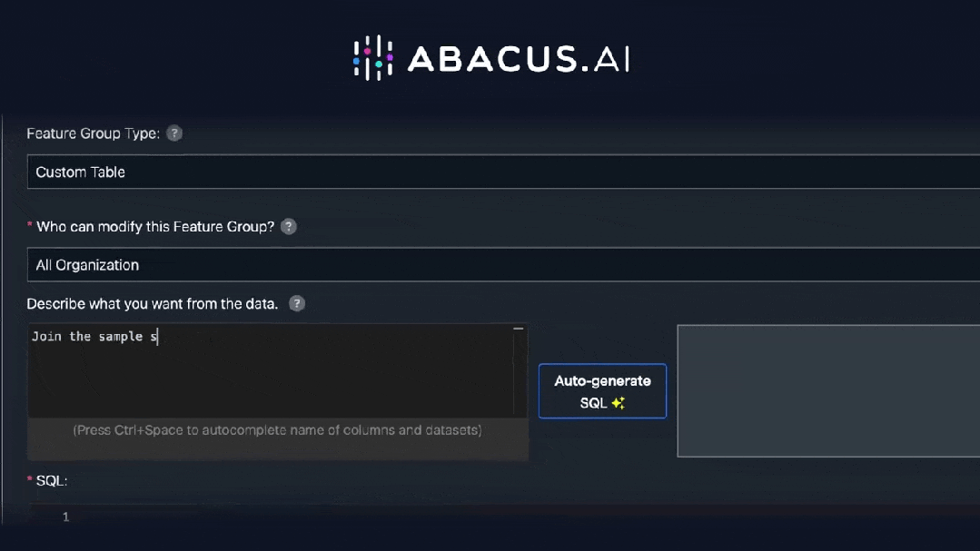The width and height of the screenshot is (980, 551).
Task: Click the Abacus.AI abacus logo icon
Action: coord(372,58)
